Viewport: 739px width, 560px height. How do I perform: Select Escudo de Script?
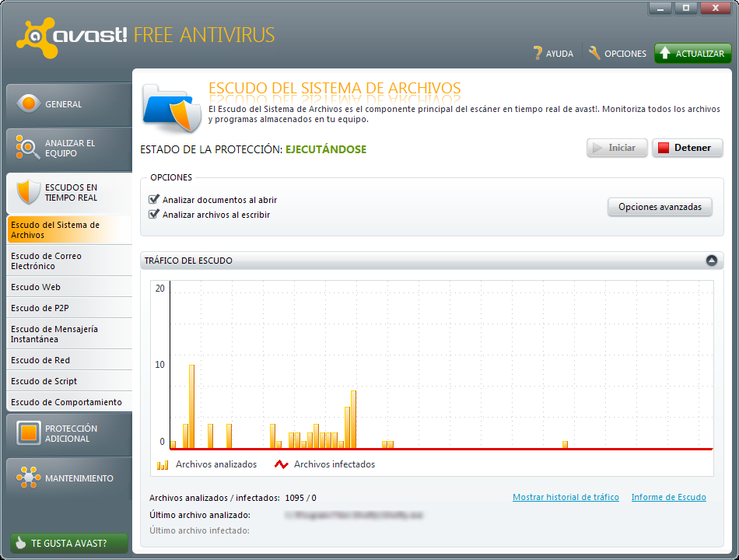pyautogui.click(x=69, y=381)
